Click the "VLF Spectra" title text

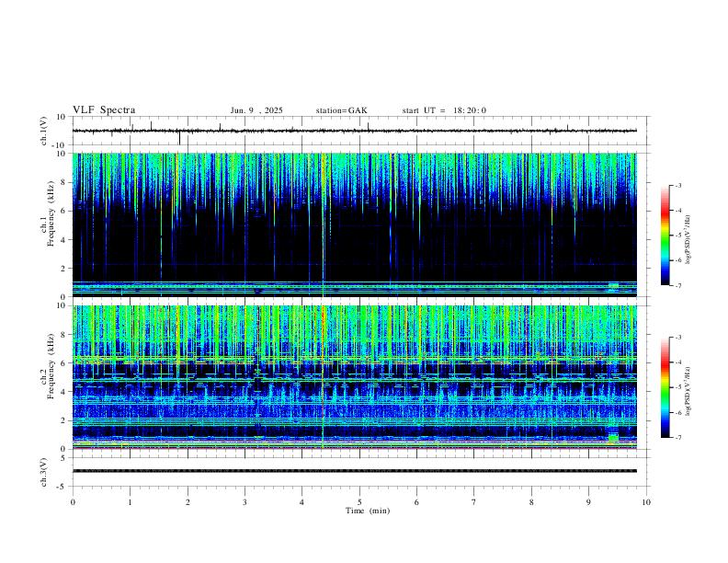[x=104, y=110]
